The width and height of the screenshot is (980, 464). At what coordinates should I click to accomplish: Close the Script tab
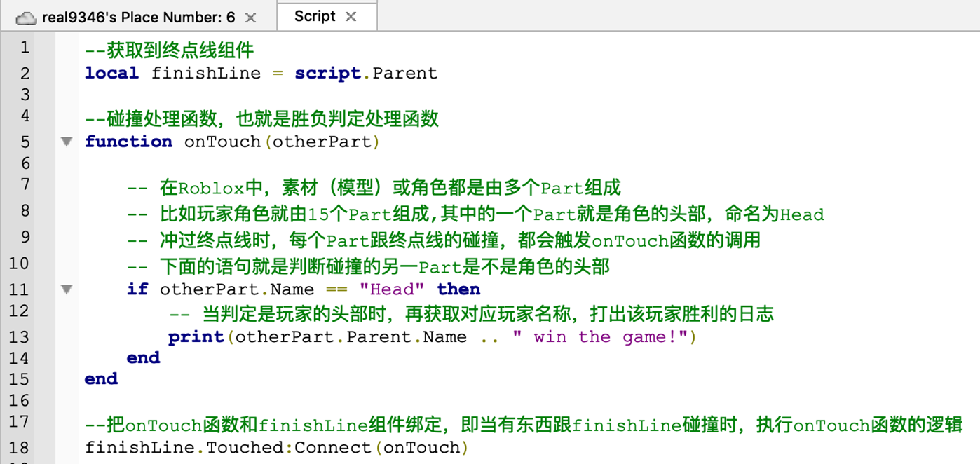(351, 16)
